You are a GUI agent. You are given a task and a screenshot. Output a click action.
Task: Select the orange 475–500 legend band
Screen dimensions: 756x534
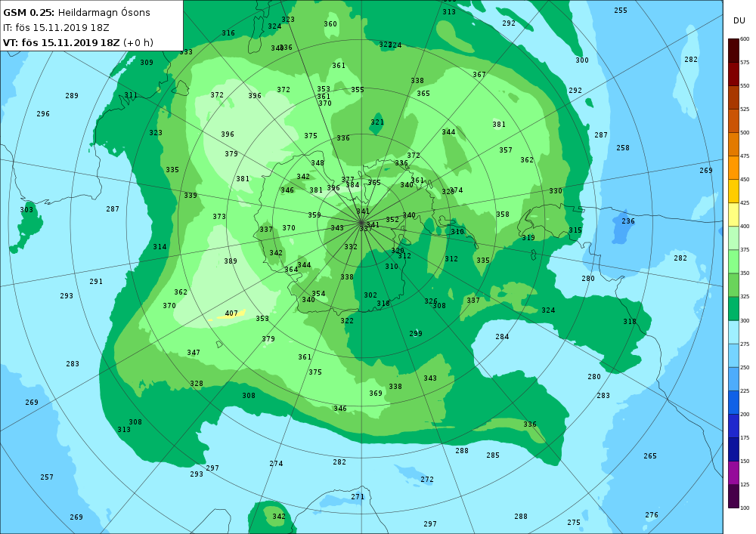pyautogui.click(x=733, y=144)
